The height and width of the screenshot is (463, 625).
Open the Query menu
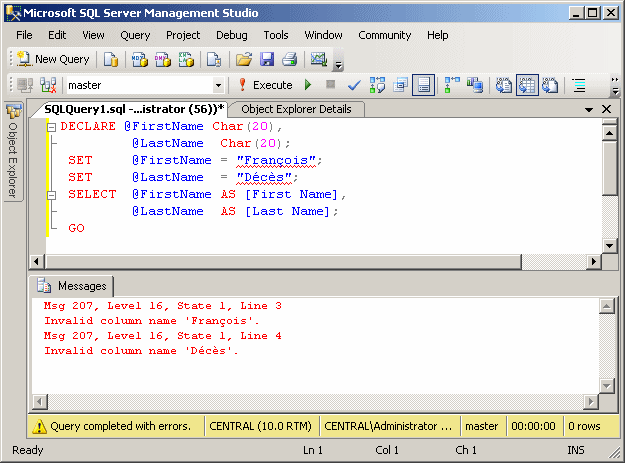point(135,35)
